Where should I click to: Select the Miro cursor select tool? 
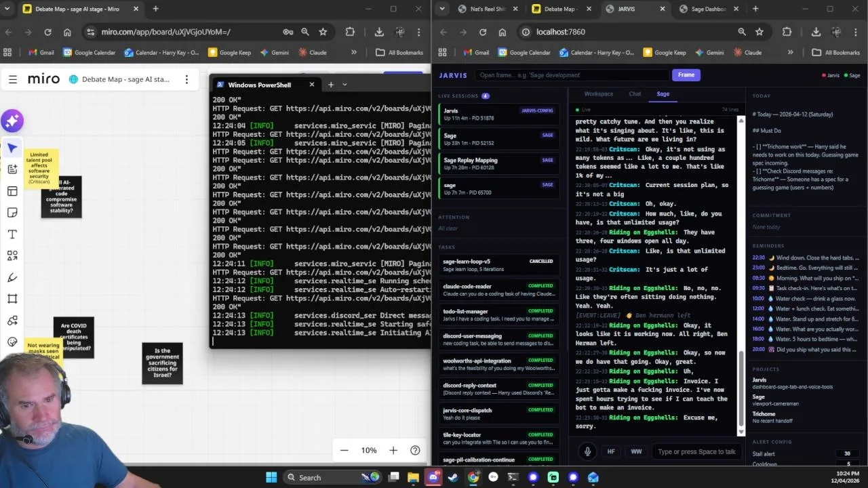[12, 148]
